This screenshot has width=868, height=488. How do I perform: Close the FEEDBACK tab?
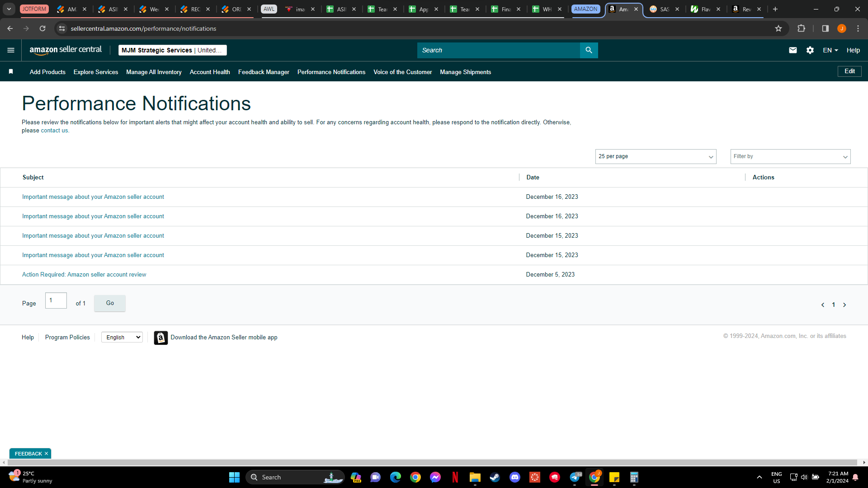(x=46, y=454)
